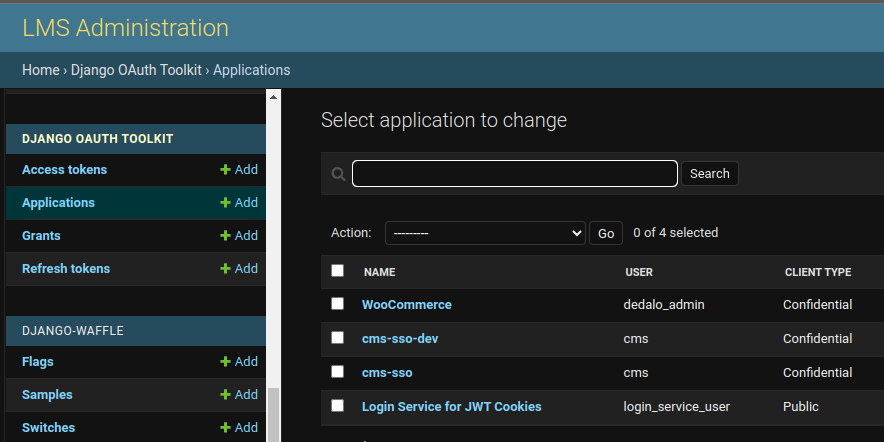Click plus Add next to Grants
The width and height of the screenshot is (884, 442).
[x=239, y=236]
